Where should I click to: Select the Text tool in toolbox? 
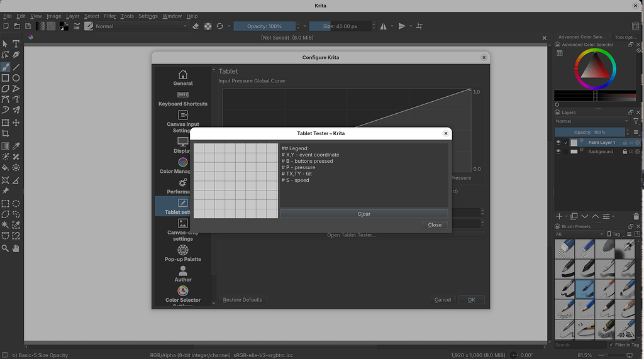point(16,43)
